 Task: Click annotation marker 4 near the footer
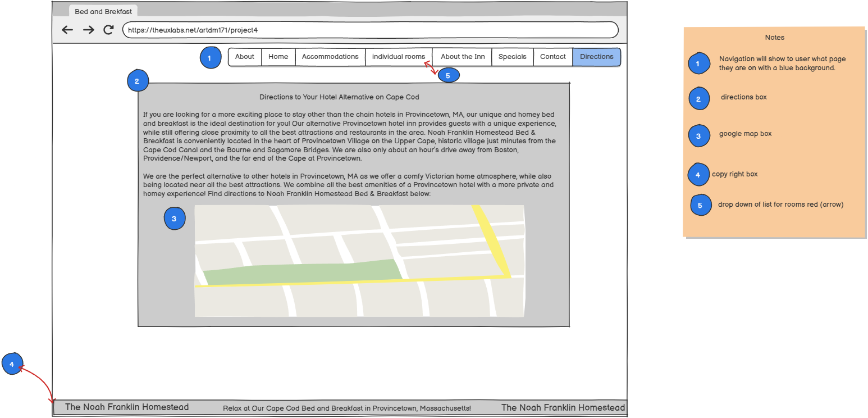tap(11, 364)
